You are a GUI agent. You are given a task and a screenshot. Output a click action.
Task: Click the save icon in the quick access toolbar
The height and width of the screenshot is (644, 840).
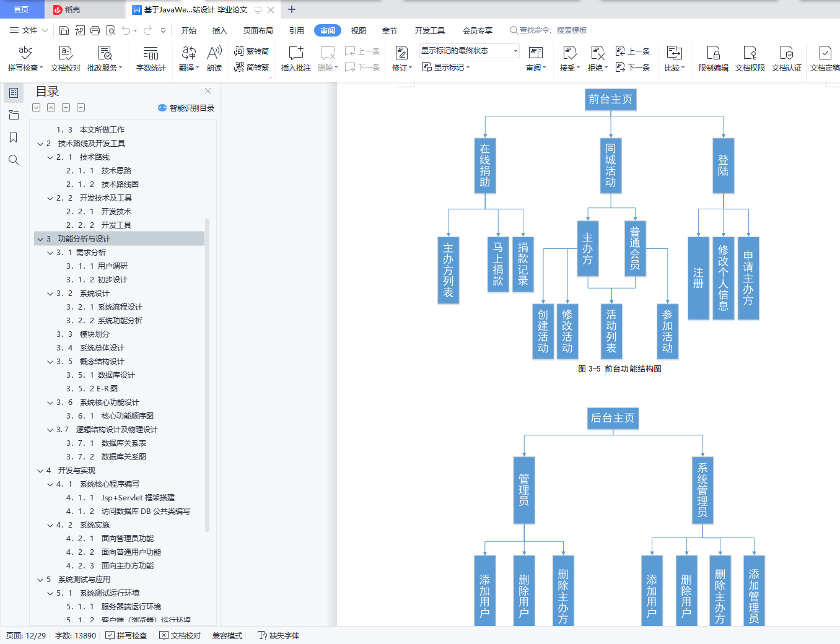click(x=64, y=30)
